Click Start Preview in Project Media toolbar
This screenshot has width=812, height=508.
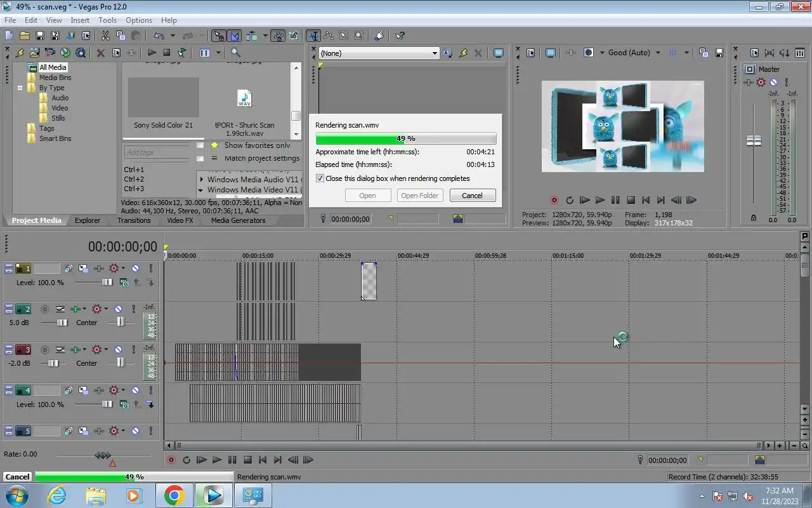click(152, 53)
